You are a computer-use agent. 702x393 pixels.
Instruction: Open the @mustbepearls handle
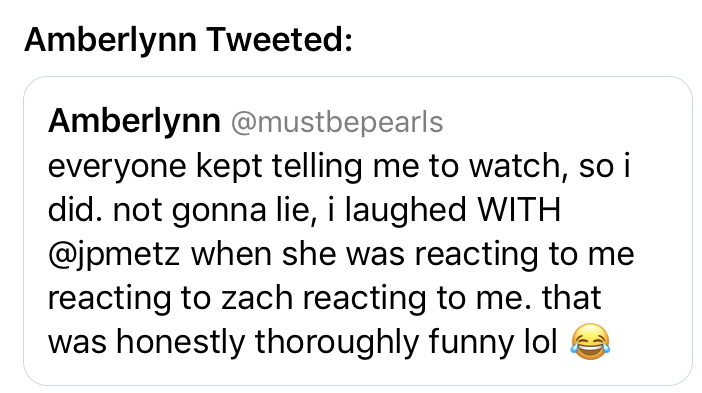point(337,122)
